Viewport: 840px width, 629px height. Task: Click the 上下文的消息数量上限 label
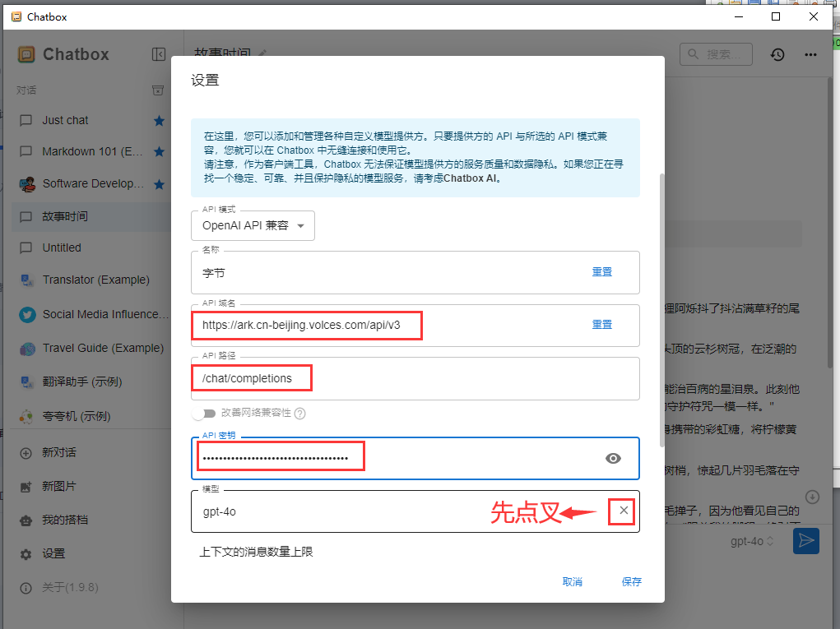[x=256, y=552]
